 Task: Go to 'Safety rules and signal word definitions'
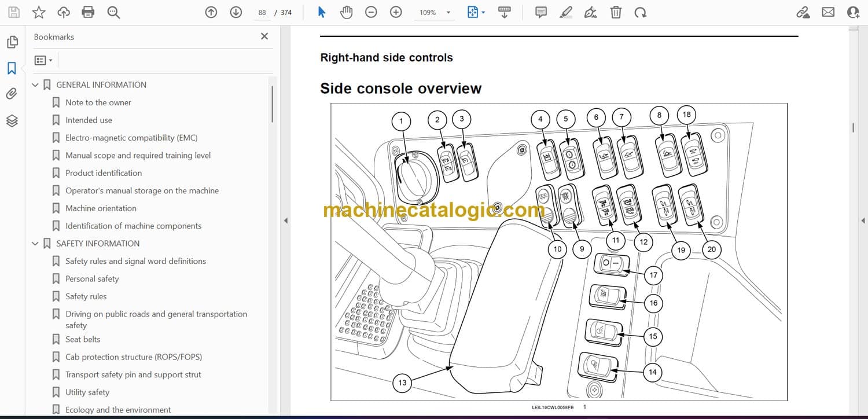pyautogui.click(x=135, y=261)
